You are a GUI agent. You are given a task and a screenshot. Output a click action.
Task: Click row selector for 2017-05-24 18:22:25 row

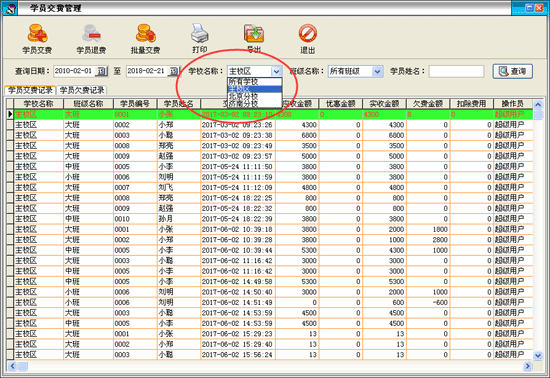pos(10,198)
